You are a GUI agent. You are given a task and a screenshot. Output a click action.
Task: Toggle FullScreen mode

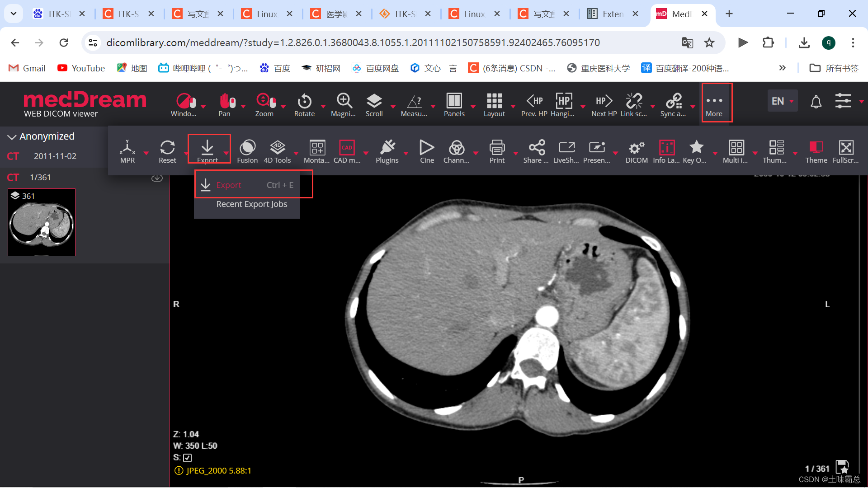[x=846, y=148]
